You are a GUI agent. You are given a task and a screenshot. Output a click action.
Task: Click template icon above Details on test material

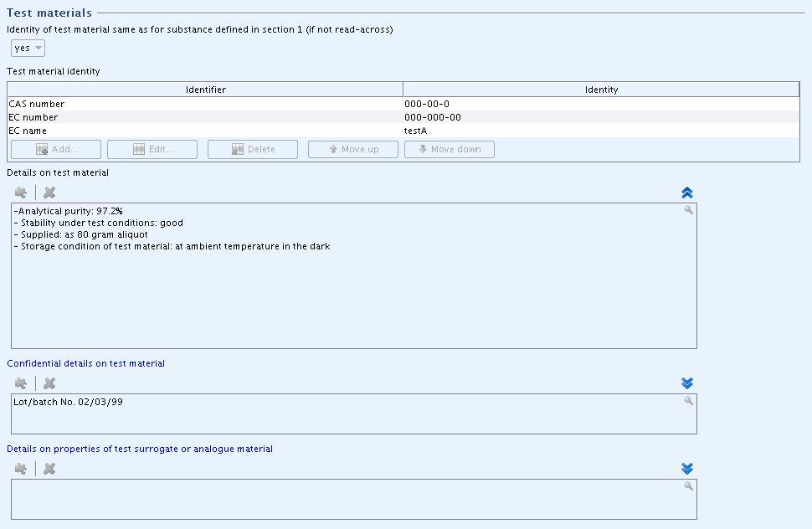coord(21,193)
